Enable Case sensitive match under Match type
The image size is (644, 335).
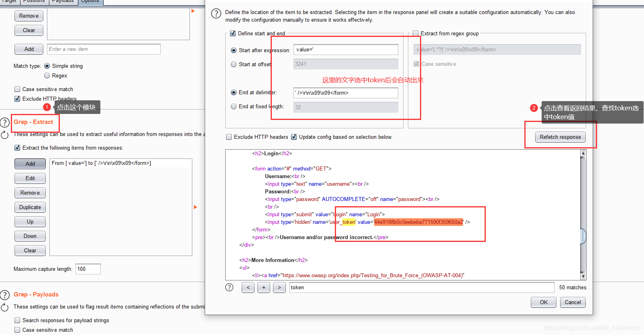[x=17, y=89]
